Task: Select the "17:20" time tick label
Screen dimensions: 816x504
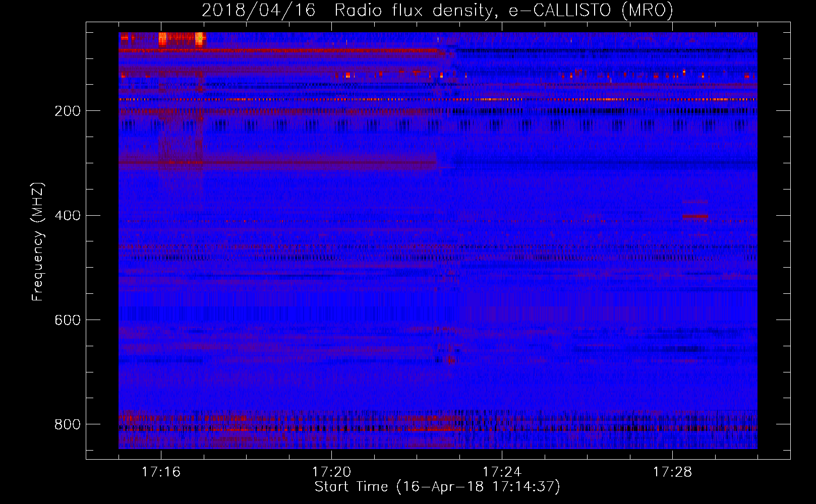Action: click(331, 472)
